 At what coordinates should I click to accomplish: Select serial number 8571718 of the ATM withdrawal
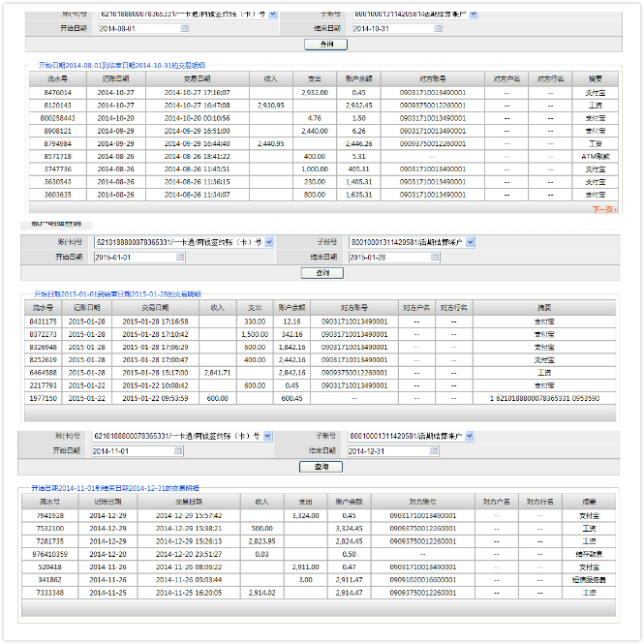(58, 156)
